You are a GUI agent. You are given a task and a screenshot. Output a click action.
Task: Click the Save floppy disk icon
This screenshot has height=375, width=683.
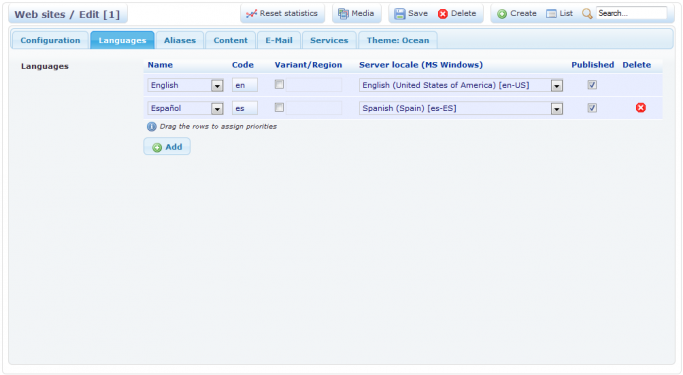pyautogui.click(x=399, y=14)
